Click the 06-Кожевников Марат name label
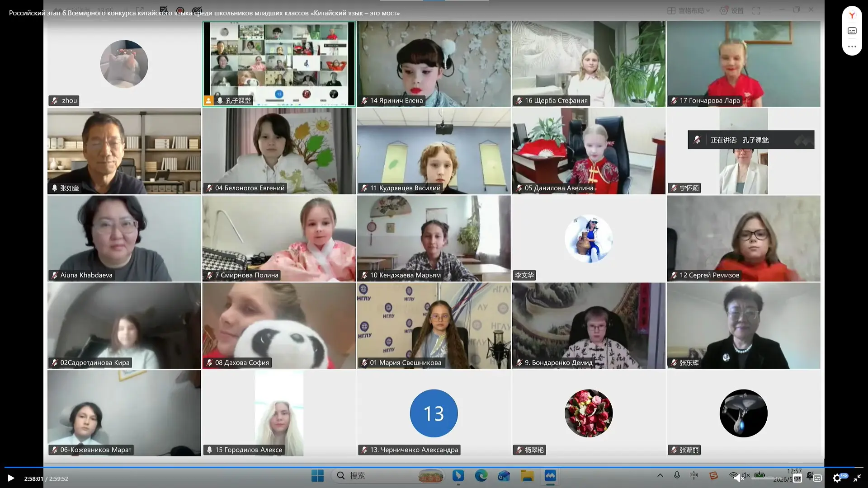Screen dimensions: 868x488 (x=91, y=450)
